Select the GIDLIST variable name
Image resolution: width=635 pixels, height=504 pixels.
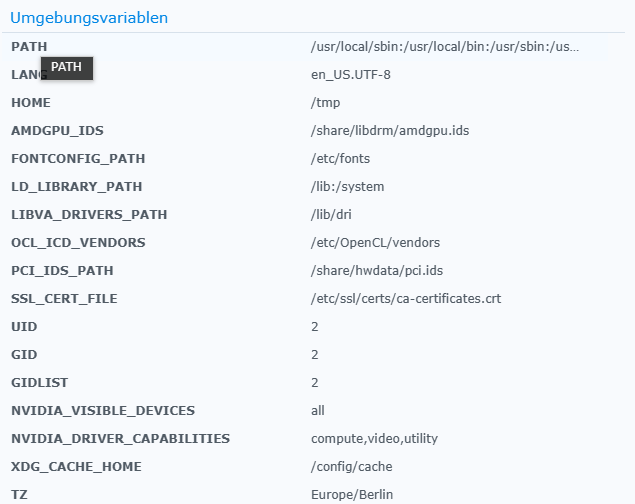click(x=40, y=382)
